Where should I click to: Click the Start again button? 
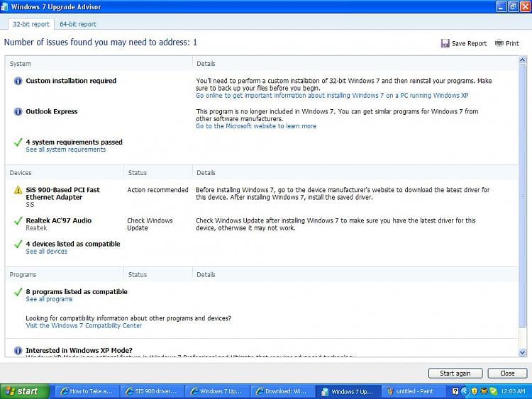[455, 373]
